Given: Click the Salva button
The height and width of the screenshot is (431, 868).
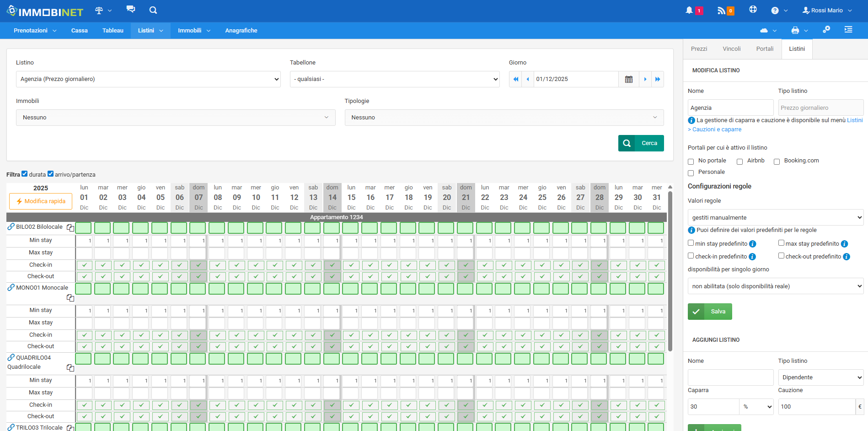Looking at the screenshot, I should click(x=710, y=312).
